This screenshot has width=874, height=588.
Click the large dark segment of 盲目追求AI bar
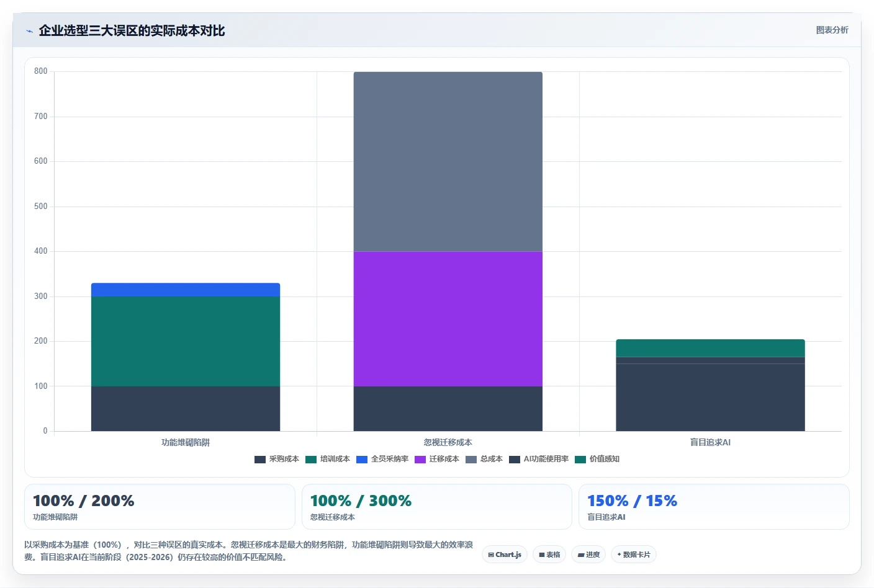(x=710, y=398)
